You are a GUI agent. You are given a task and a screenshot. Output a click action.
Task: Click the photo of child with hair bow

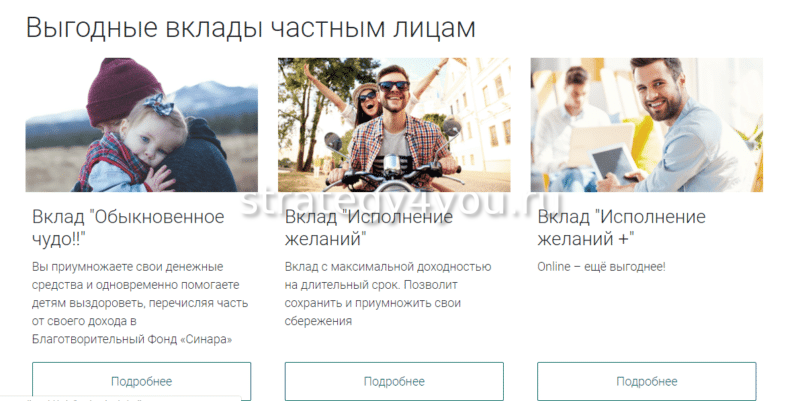[x=141, y=125]
